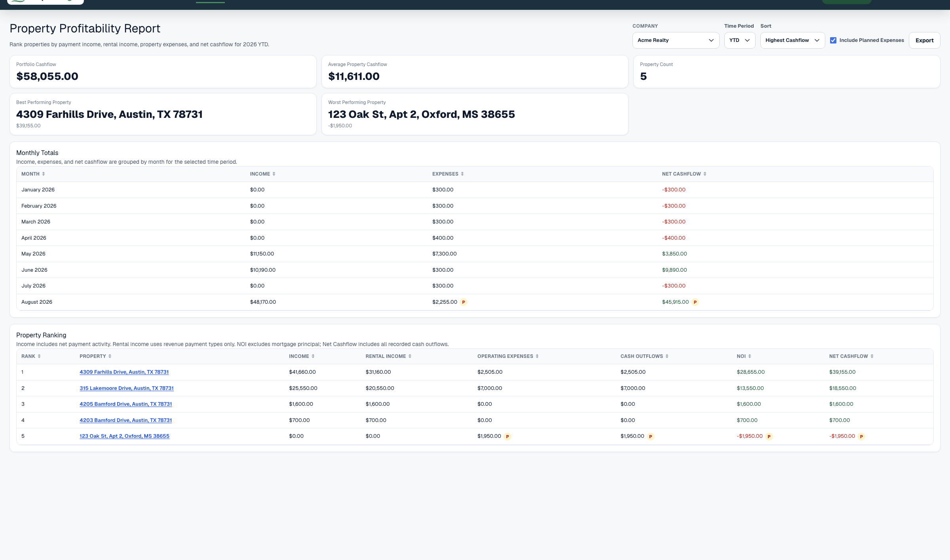
Task: Sort Monthly Totals by Month column
Action: (x=33, y=174)
